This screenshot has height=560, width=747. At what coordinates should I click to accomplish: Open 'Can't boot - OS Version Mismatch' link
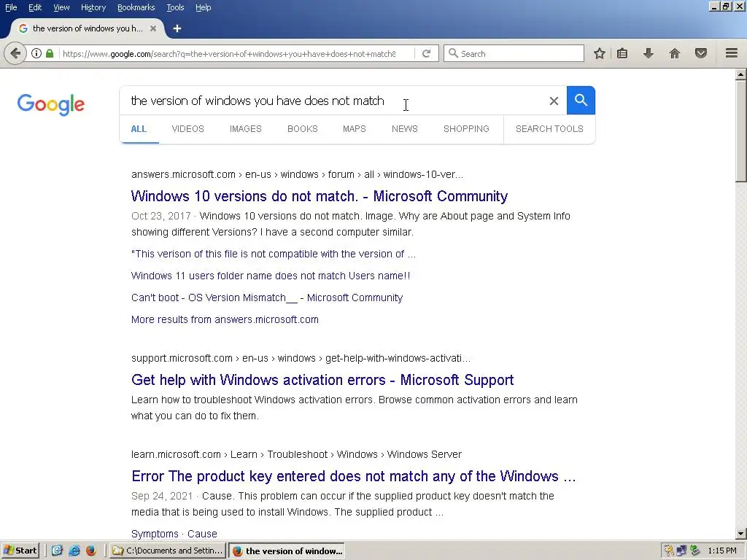pyautogui.click(x=267, y=297)
